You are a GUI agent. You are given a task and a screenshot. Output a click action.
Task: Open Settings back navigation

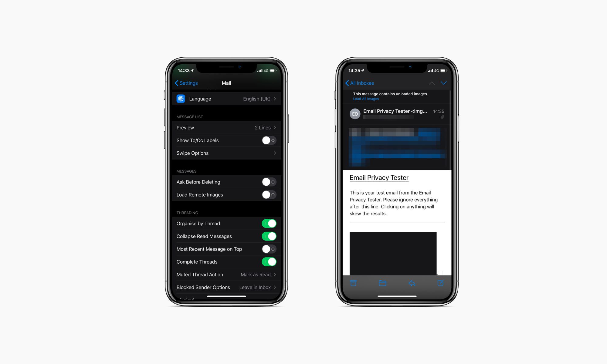coord(185,83)
